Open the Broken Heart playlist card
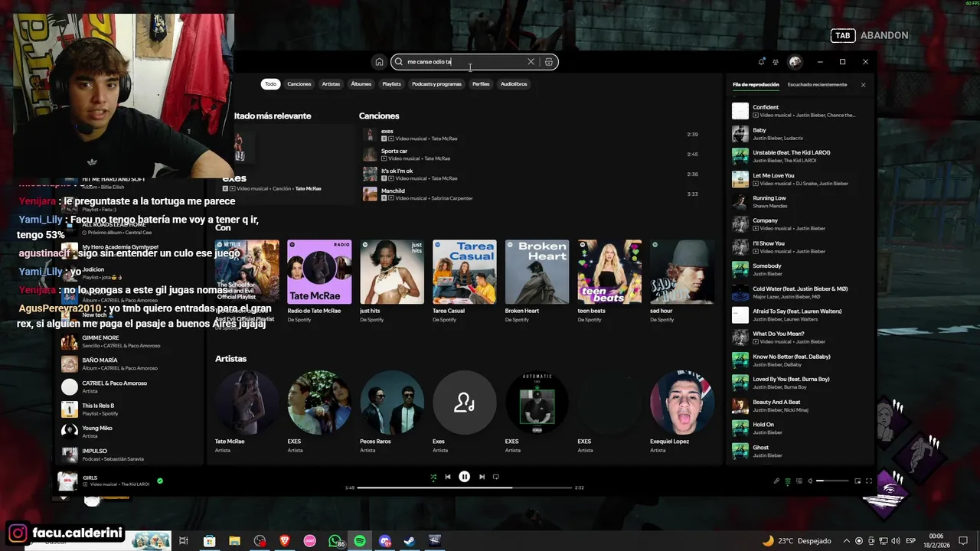This screenshot has width=980, height=551. [x=537, y=281]
